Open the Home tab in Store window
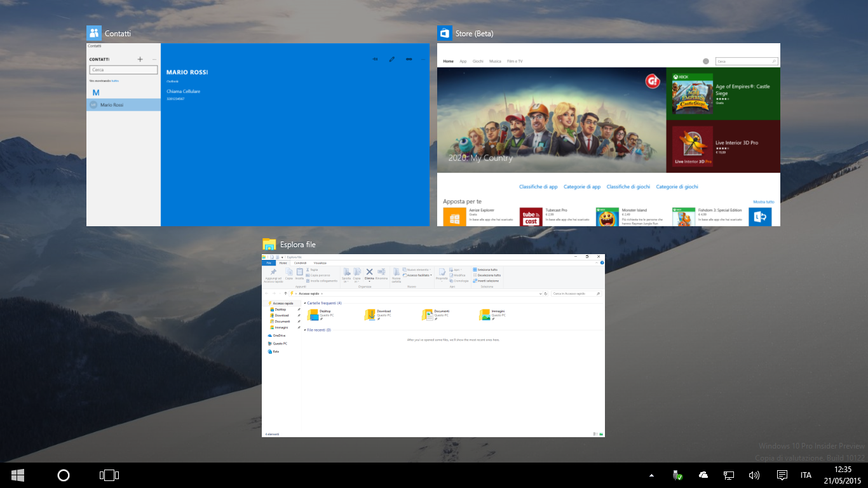 [x=448, y=62]
